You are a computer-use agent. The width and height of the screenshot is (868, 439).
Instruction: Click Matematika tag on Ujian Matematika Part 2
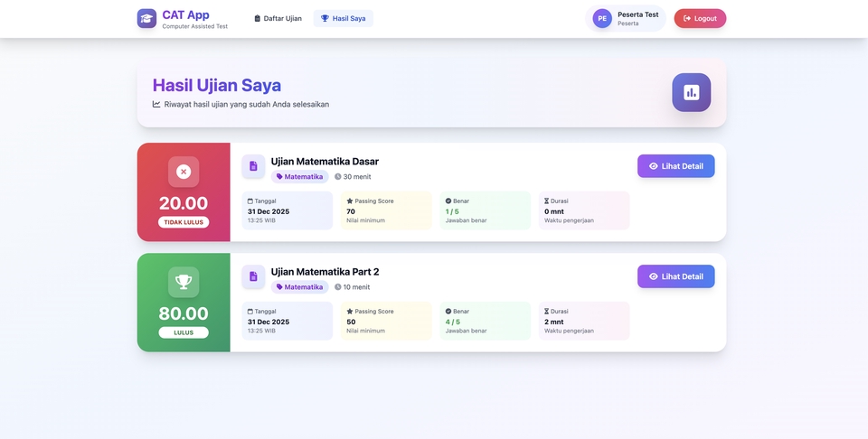[x=299, y=287]
